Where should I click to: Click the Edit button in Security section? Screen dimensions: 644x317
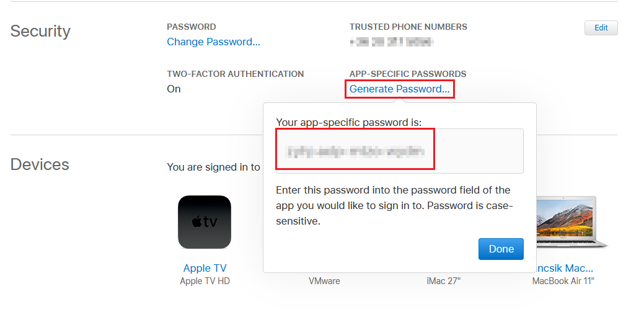601,28
